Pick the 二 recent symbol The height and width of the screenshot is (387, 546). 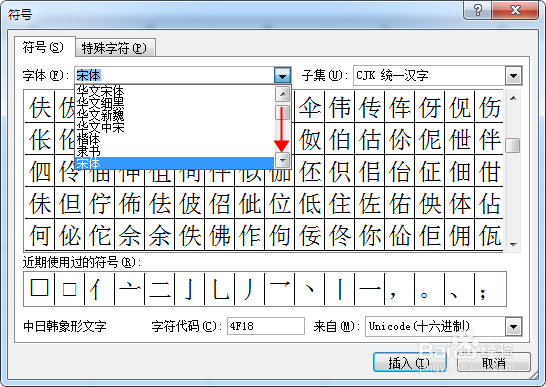tap(159, 289)
